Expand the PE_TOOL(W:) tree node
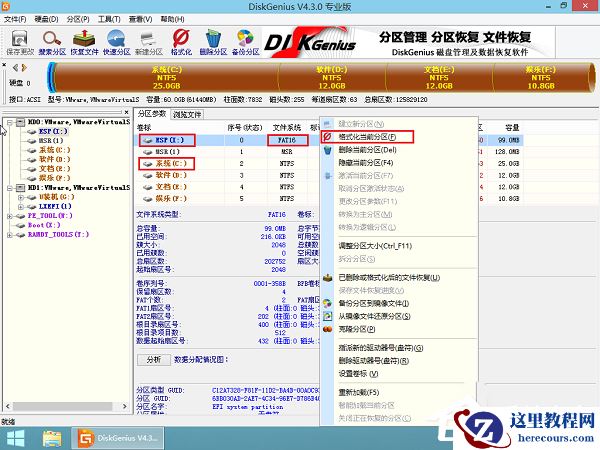Image resolution: width=600 pixels, height=450 pixels. tap(10, 216)
